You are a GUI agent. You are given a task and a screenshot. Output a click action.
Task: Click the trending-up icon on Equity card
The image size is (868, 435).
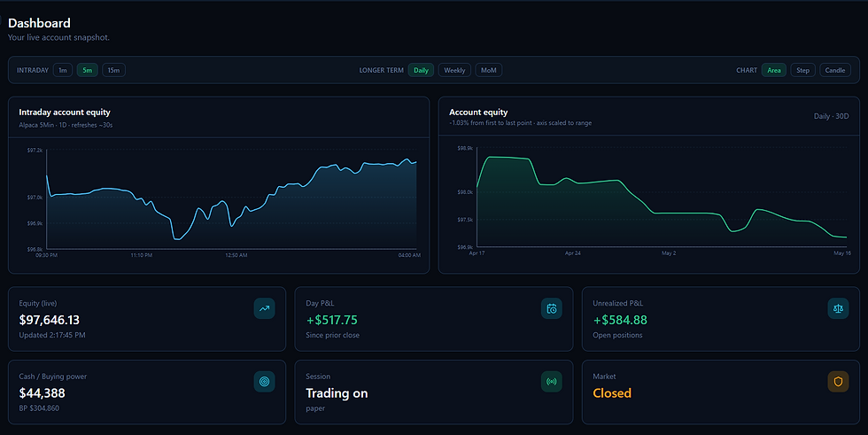pyautogui.click(x=264, y=308)
